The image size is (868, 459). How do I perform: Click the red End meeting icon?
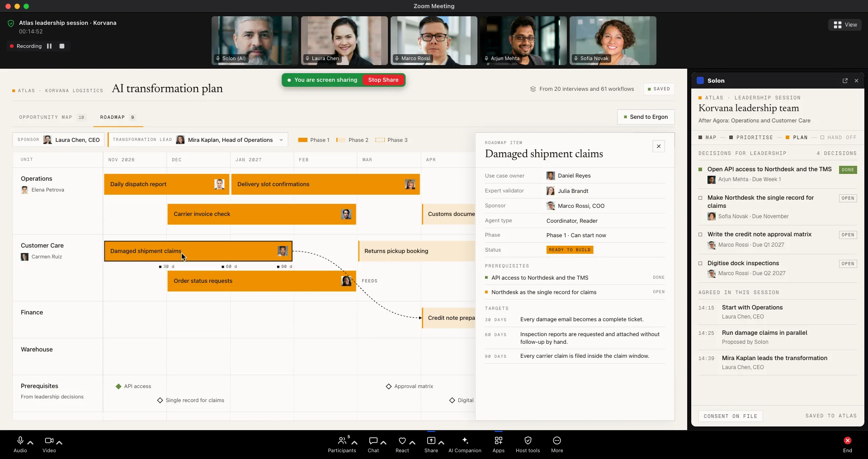[x=848, y=440]
